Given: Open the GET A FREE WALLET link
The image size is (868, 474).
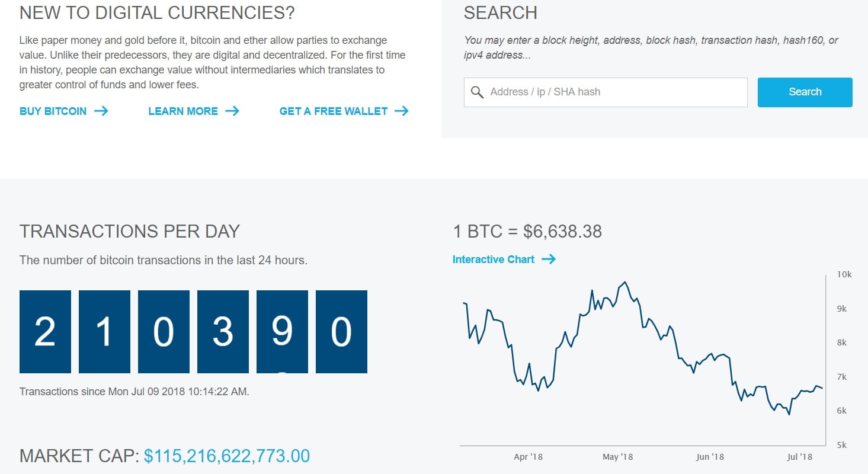Looking at the screenshot, I should click(333, 111).
